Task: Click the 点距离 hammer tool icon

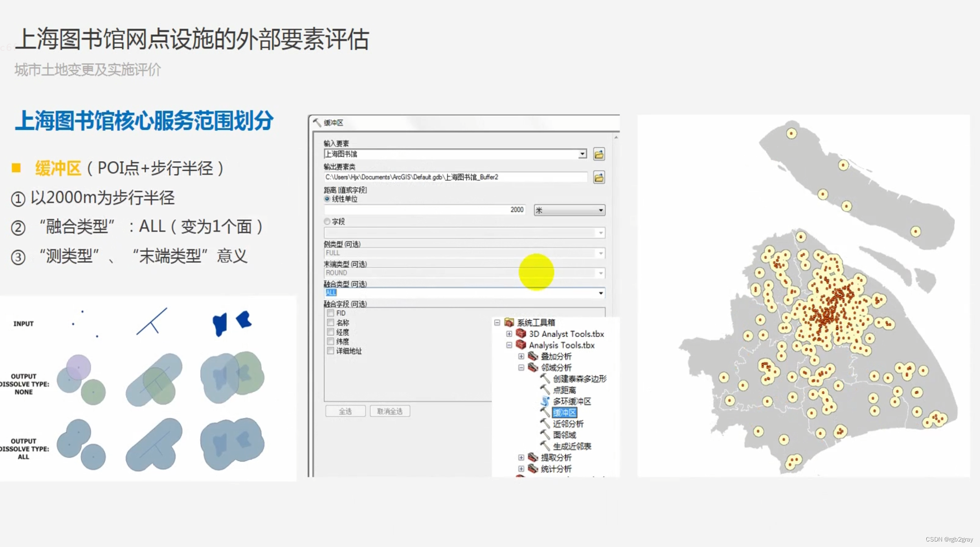Action: click(545, 390)
